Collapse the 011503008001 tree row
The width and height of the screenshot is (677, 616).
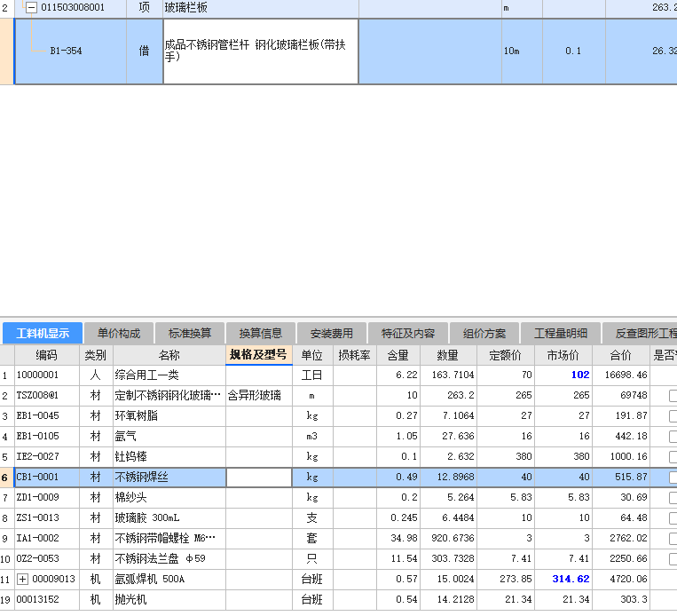tap(31, 7)
